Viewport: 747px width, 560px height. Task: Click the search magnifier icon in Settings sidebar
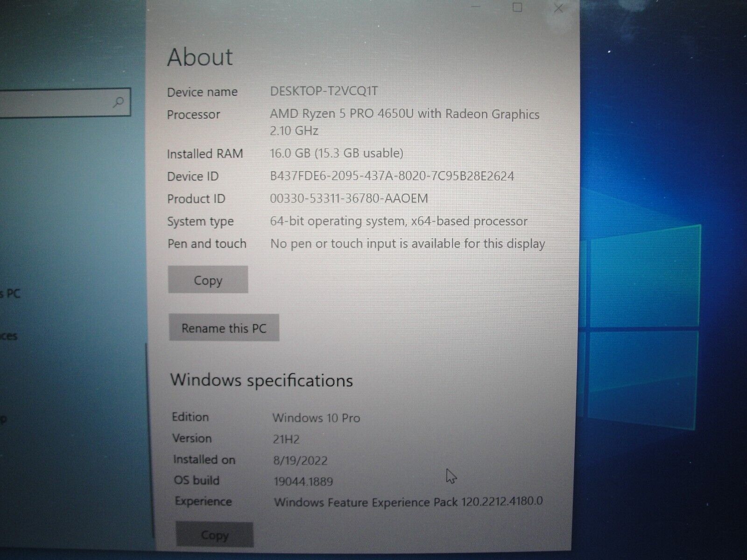[119, 102]
